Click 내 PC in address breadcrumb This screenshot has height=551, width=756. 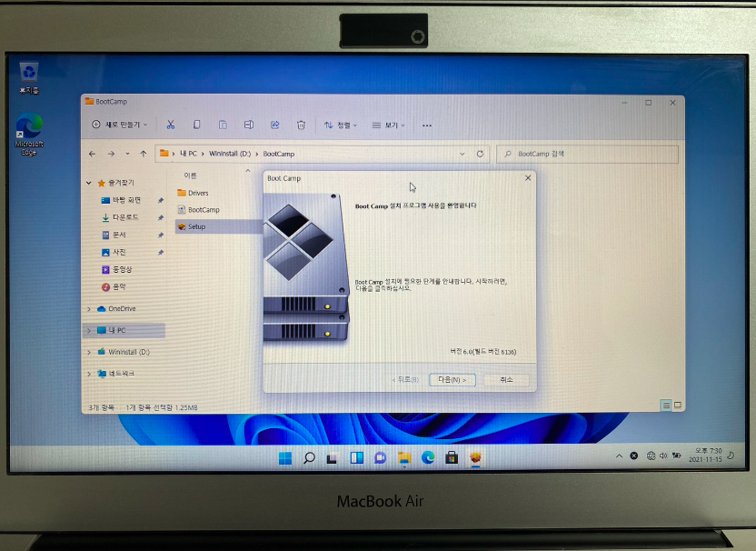point(188,154)
